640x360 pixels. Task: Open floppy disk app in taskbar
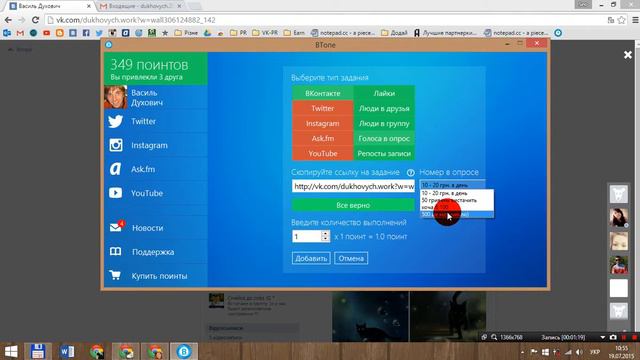coord(38,351)
